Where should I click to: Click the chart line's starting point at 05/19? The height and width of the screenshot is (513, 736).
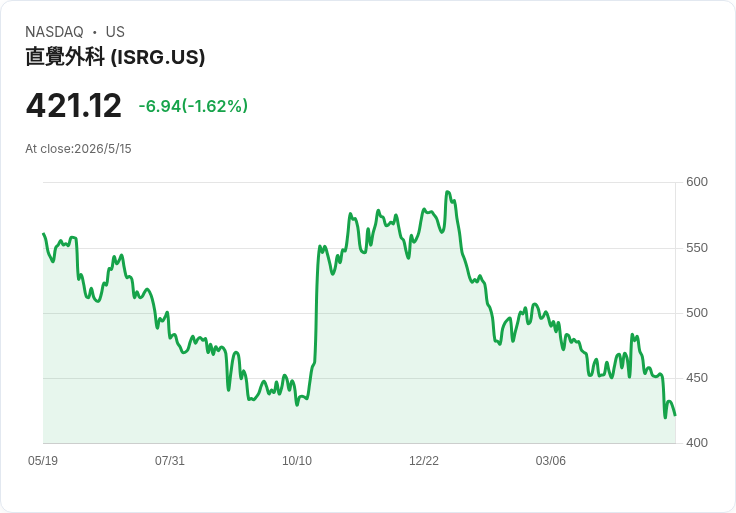44,233
